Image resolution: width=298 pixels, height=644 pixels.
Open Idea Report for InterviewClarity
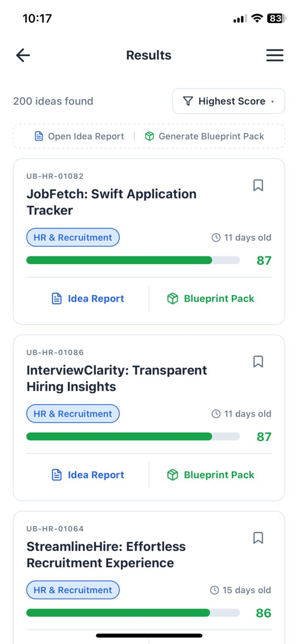tap(88, 475)
